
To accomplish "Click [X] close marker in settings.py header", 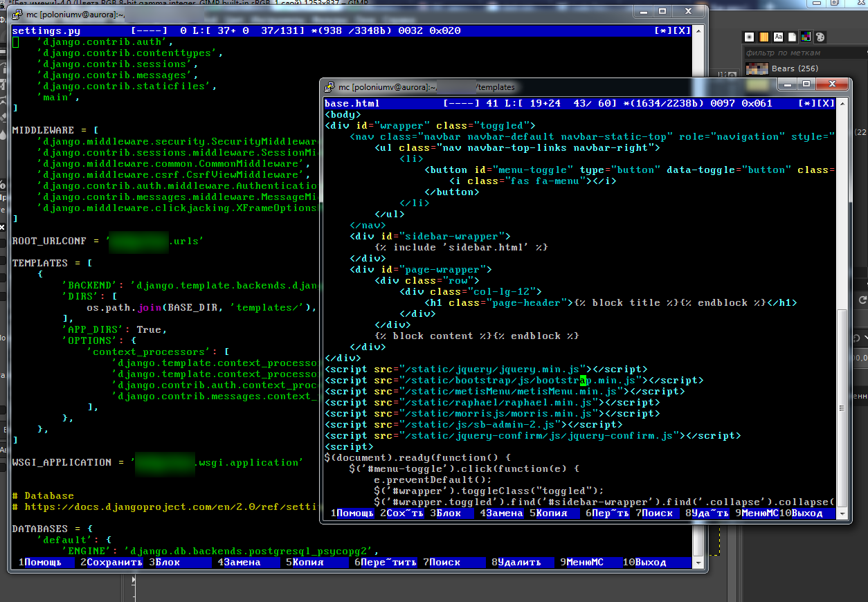I will click(x=682, y=30).
